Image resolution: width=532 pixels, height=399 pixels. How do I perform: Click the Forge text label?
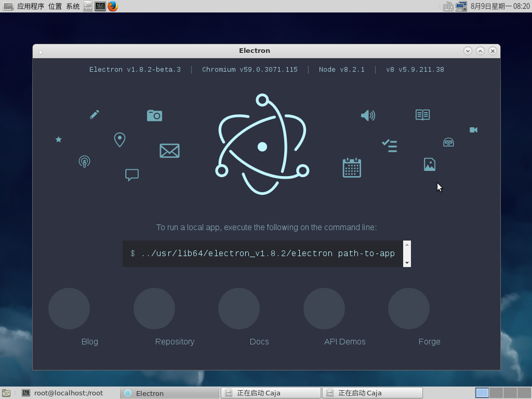429,342
